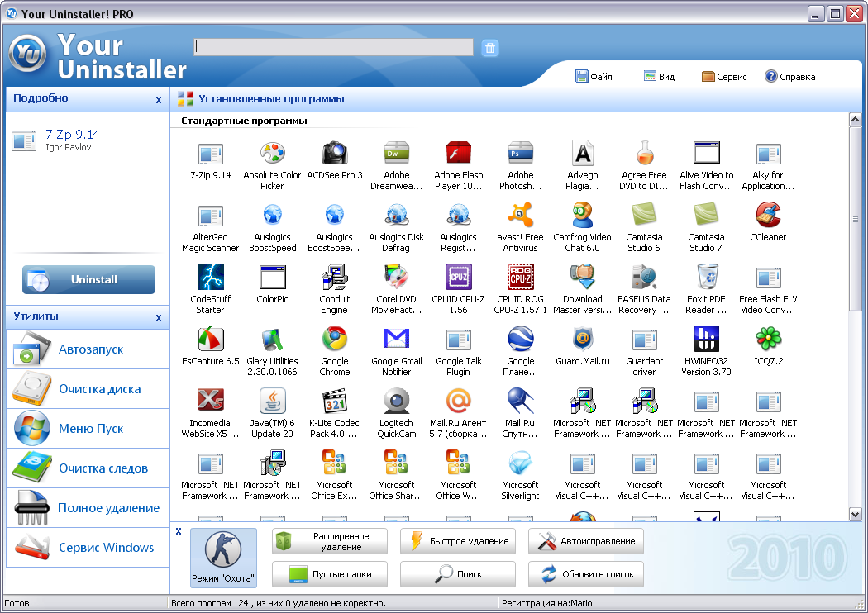868x613 pixels.
Task: Select Foxit PDF Reader icon
Action: pyautogui.click(x=706, y=277)
